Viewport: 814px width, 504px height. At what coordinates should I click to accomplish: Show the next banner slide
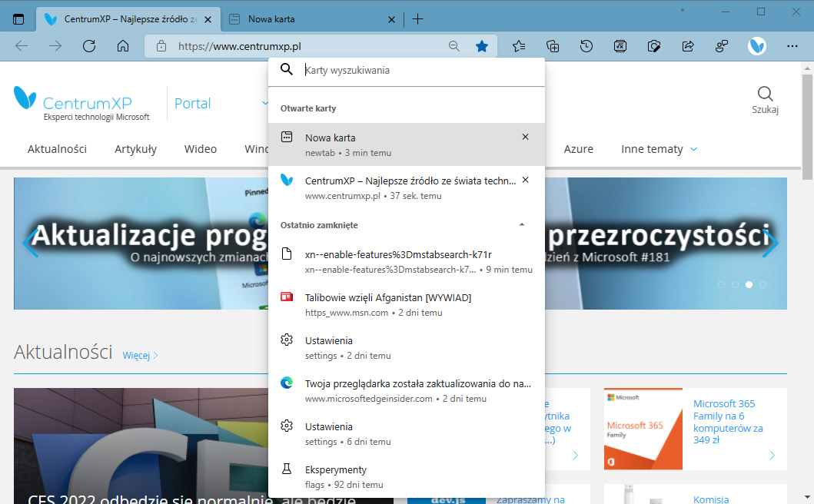[x=770, y=243]
